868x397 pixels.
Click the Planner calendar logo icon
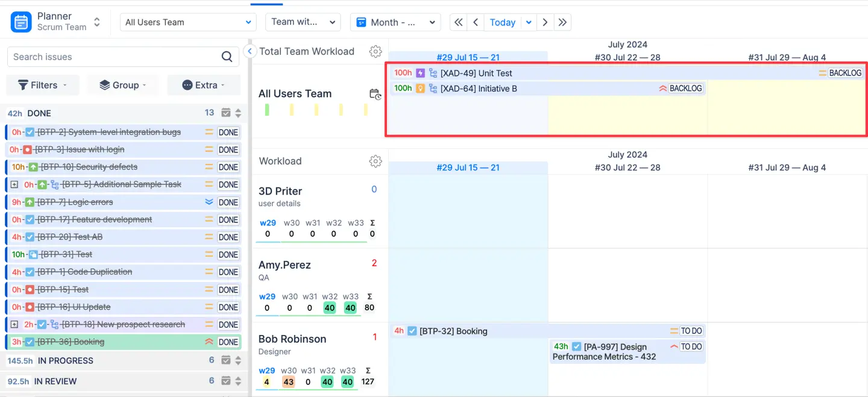point(21,22)
